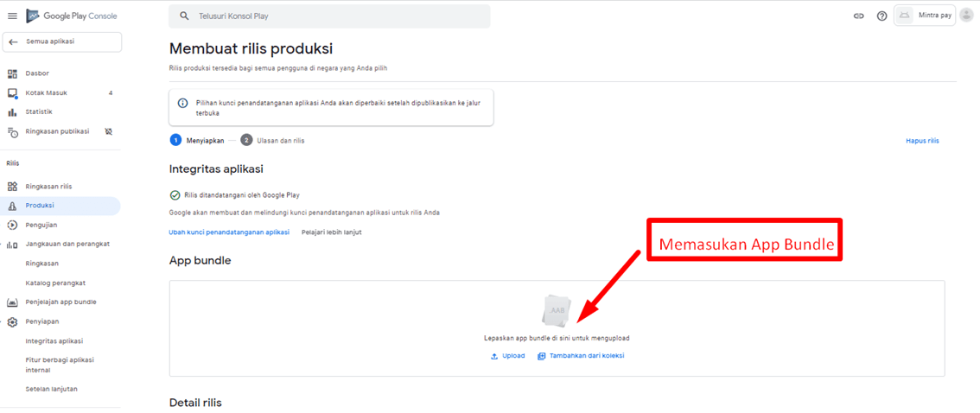Open Dasbor in the sidebar
Image resolution: width=980 pixels, height=413 pixels.
(37, 73)
